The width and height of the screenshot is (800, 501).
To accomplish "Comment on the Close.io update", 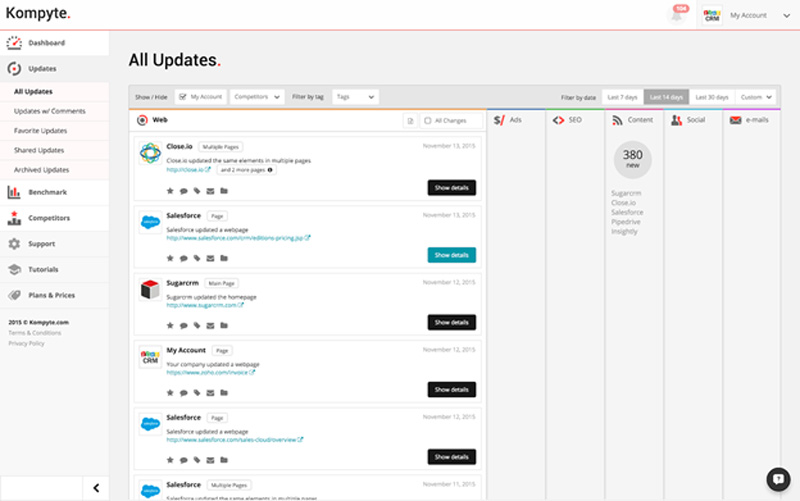I will click(x=184, y=191).
